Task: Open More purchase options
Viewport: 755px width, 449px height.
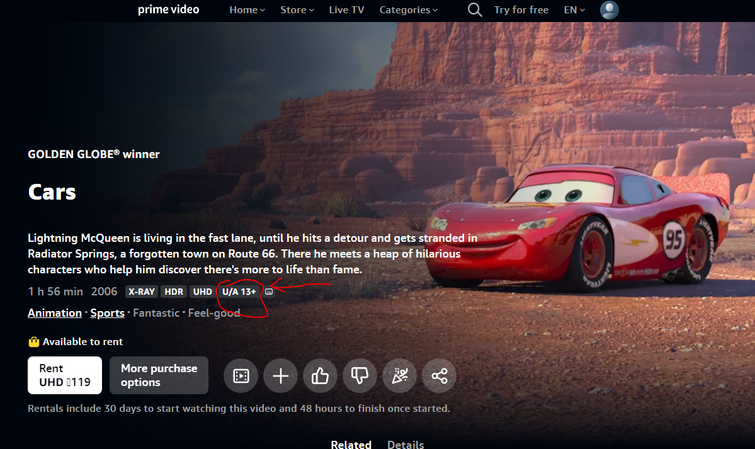Action: pyautogui.click(x=159, y=375)
